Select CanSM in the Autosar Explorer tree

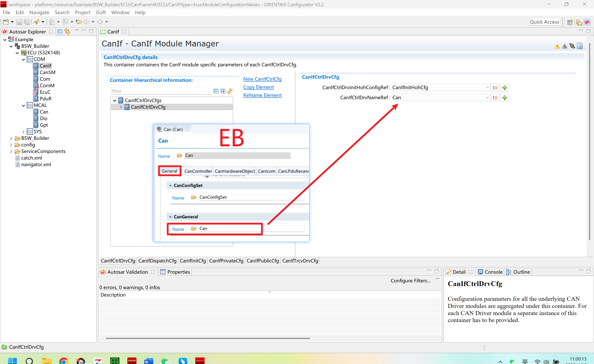(48, 72)
